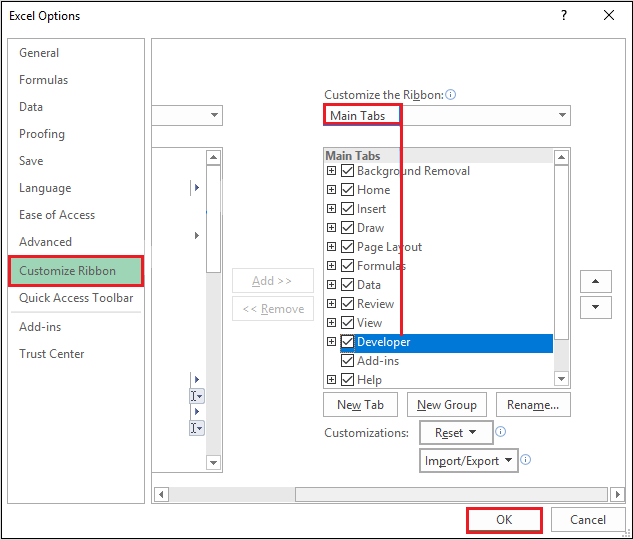The width and height of the screenshot is (633, 540).
Task: Expand the Data tab node
Action: (x=331, y=285)
